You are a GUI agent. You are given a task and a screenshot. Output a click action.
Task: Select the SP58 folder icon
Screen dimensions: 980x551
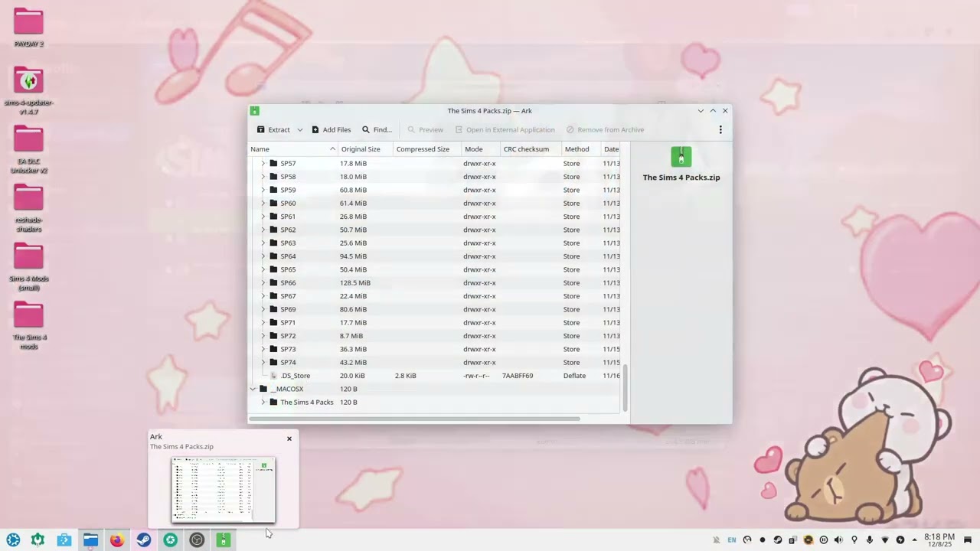pyautogui.click(x=273, y=177)
